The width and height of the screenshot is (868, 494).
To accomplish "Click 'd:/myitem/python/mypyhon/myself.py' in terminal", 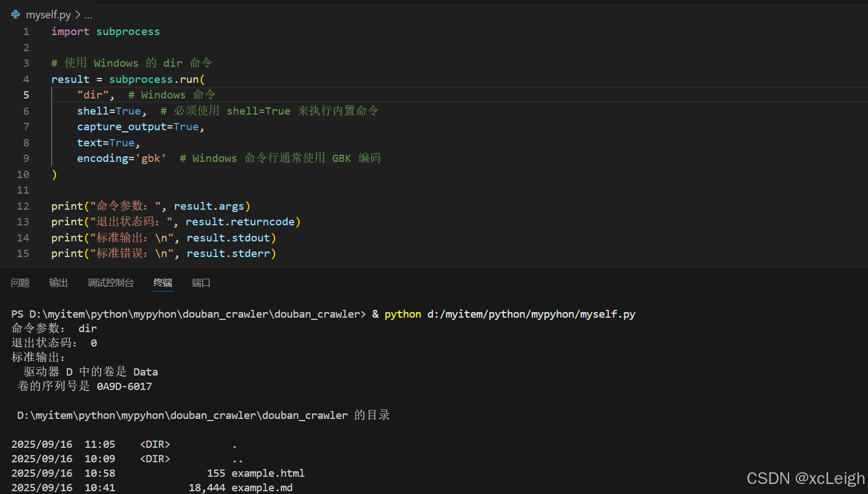I will pyautogui.click(x=531, y=314).
